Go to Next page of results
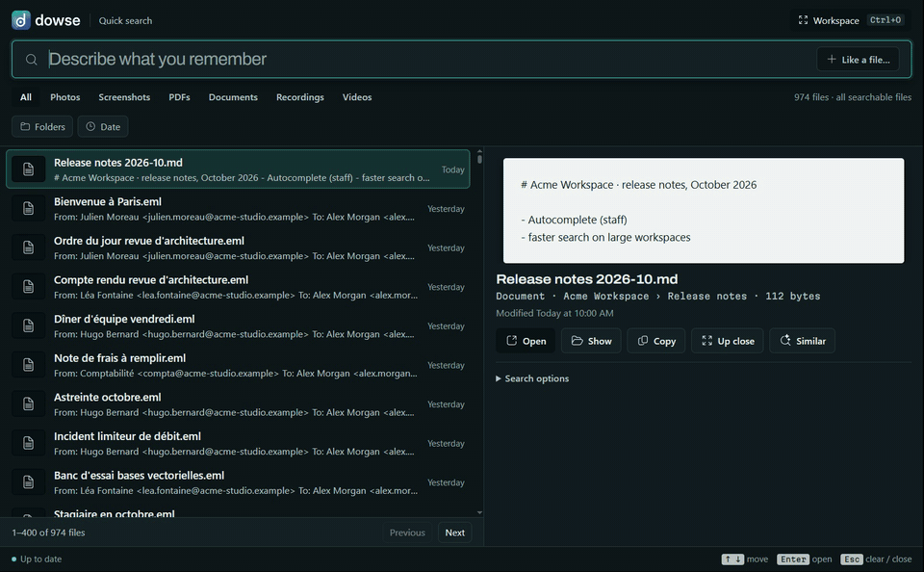 [x=455, y=533]
